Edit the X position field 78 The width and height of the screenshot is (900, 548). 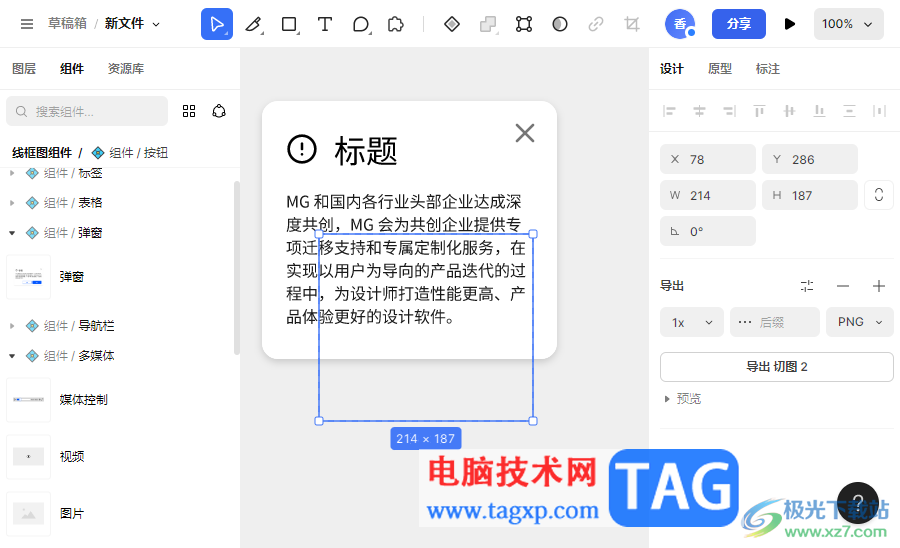[x=708, y=159]
